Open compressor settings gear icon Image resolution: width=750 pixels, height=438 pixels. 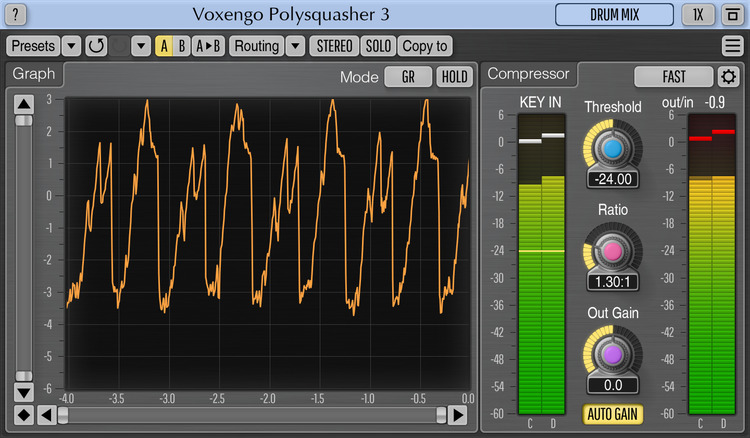[728, 77]
